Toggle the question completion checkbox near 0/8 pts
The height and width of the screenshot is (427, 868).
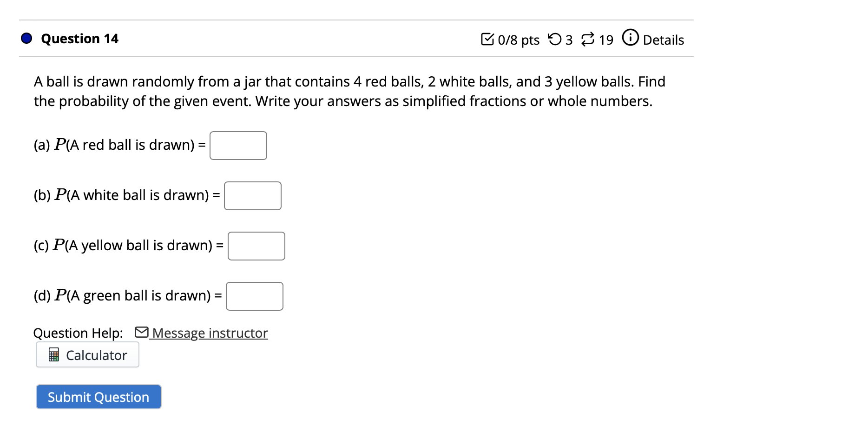tap(488, 40)
